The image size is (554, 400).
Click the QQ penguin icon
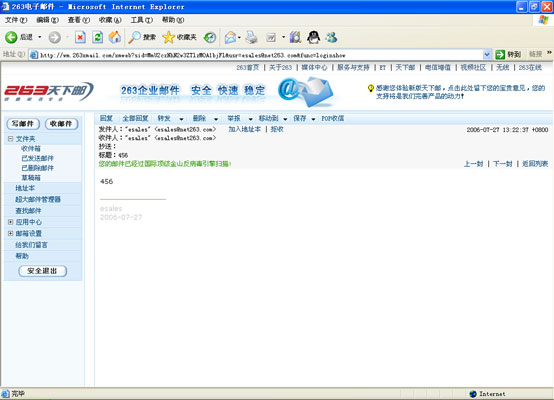point(313,37)
